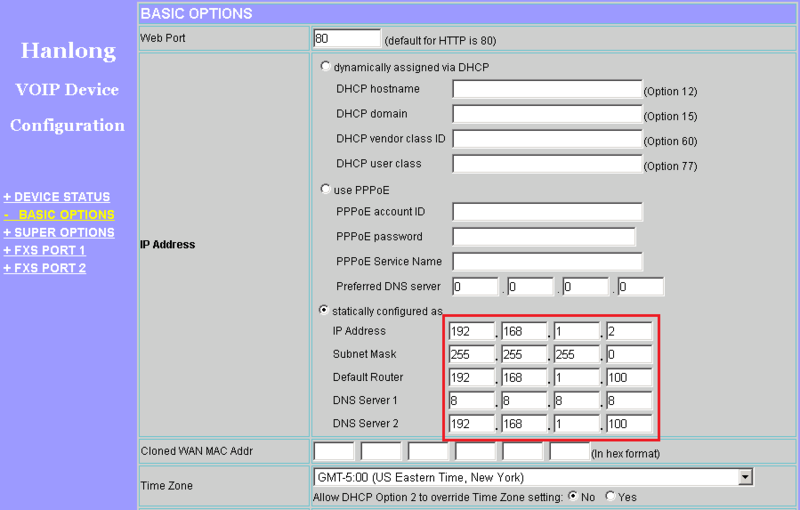This screenshot has height=510, width=800.
Task: Choose Yes for DHCP Option 2 override
Action: pyautogui.click(x=610, y=496)
